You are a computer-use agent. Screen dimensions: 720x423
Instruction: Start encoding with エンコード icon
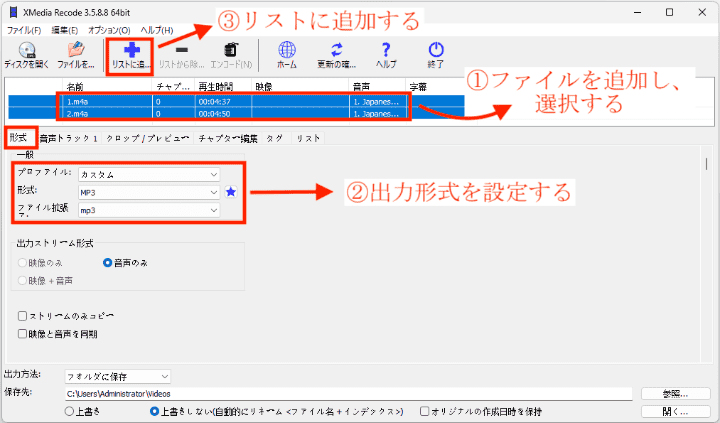pyautogui.click(x=231, y=55)
